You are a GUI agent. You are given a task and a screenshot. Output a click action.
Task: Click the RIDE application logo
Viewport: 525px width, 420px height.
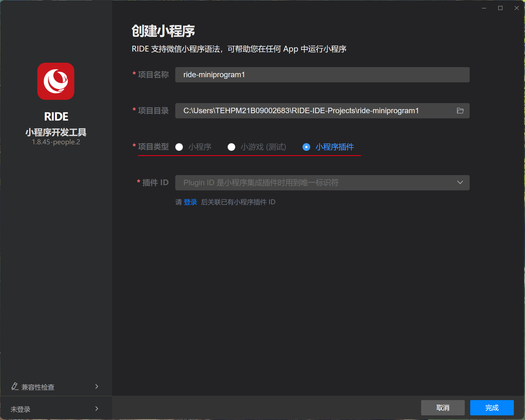point(56,81)
